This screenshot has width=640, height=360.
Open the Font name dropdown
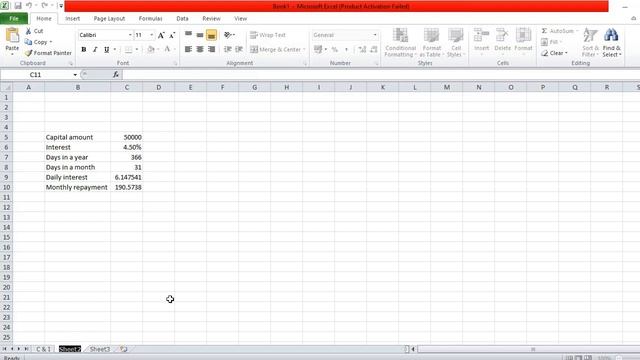coord(130,35)
